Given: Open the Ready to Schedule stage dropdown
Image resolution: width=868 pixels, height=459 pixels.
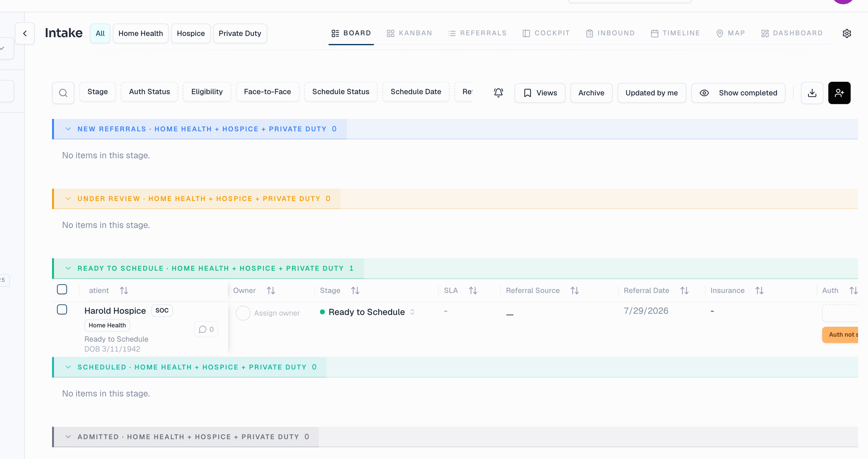Looking at the screenshot, I should (x=367, y=312).
